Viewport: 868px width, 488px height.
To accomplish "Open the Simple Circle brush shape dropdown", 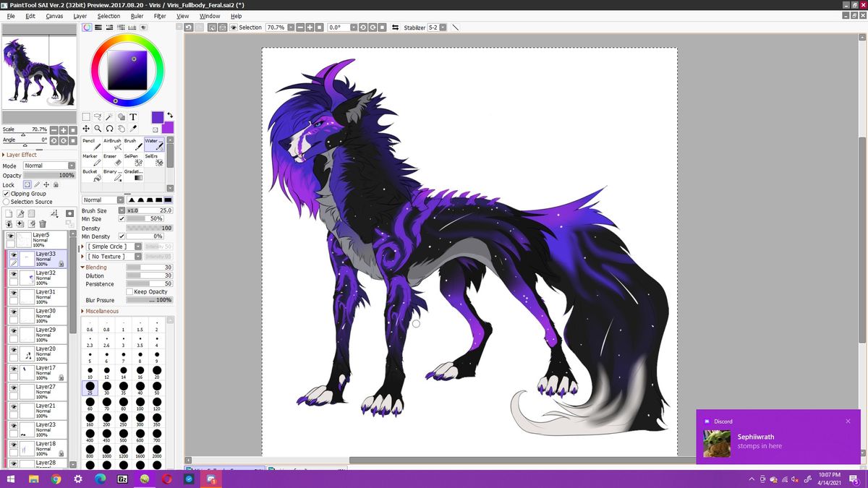I will click(x=115, y=247).
